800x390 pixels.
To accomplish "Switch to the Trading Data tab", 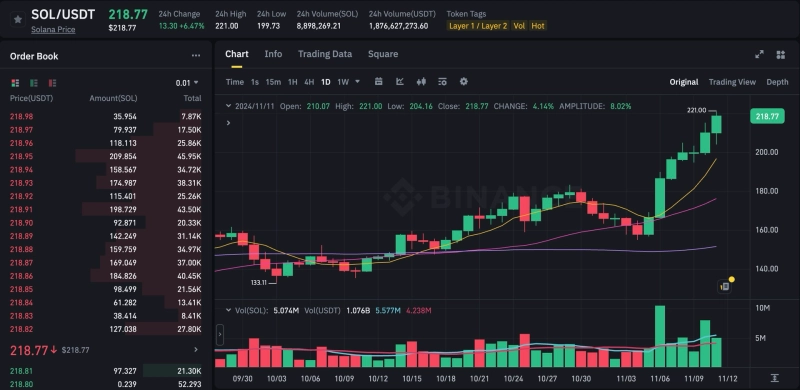I will point(325,54).
